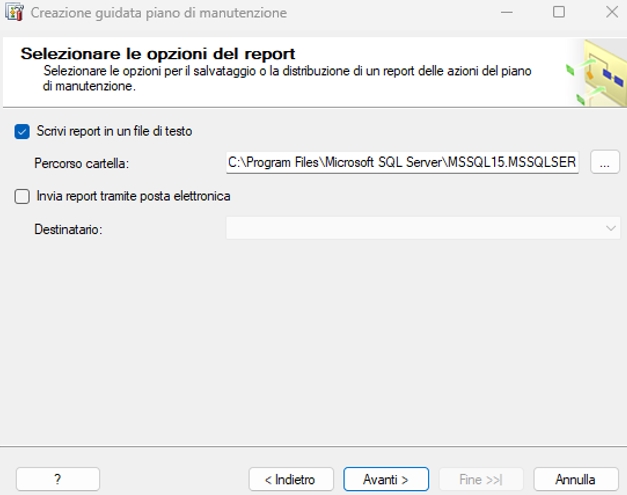The width and height of the screenshot is (627, 495).
Task: Go back with the Indietro button
Action: coord(291,479)
